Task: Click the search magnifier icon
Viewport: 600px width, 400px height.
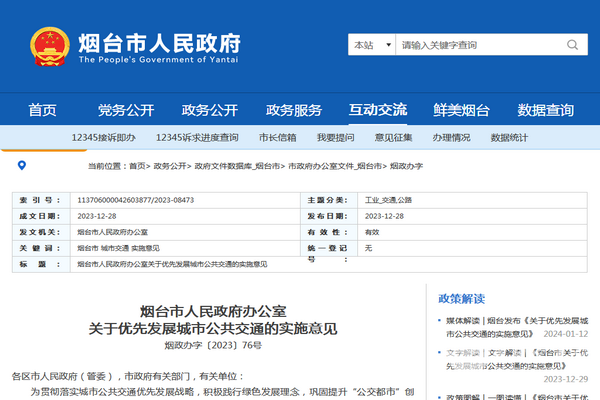Action: click(571, 45)
